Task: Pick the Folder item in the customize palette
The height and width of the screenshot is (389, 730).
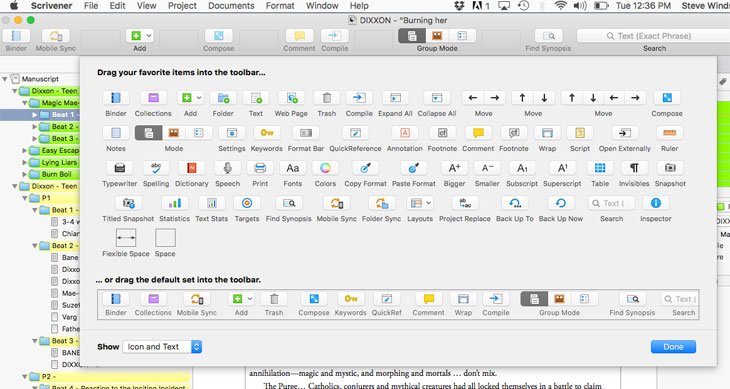Action: click(223, 98)
